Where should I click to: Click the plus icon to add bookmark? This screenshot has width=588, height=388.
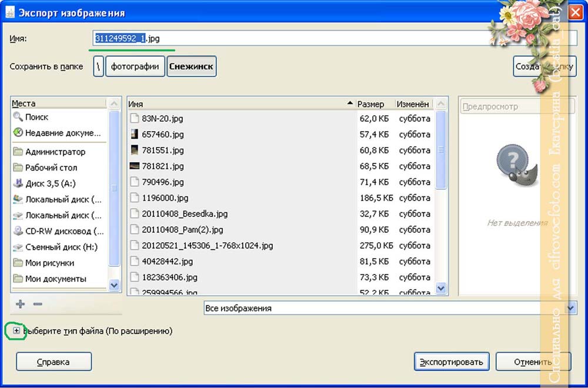click(x=21, y=304)
